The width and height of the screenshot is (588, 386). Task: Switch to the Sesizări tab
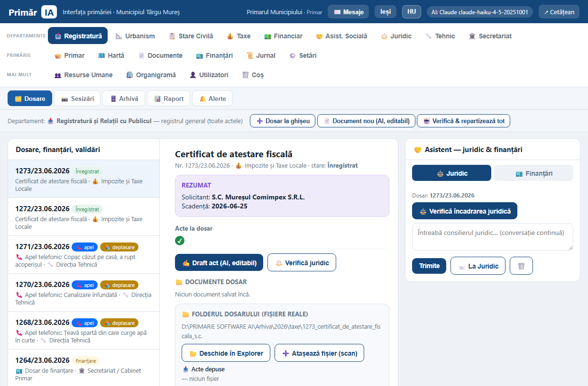tap(77, 99)
